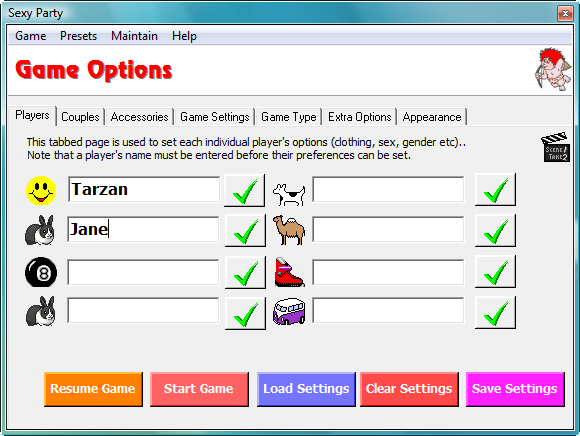Click the cupid icon in header

click(553, 69)
